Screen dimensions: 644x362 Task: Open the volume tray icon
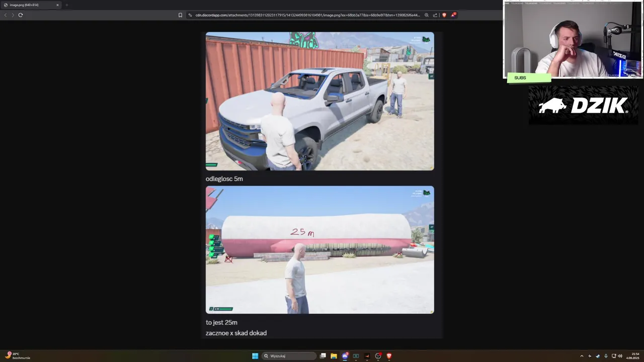pos(620,356)
